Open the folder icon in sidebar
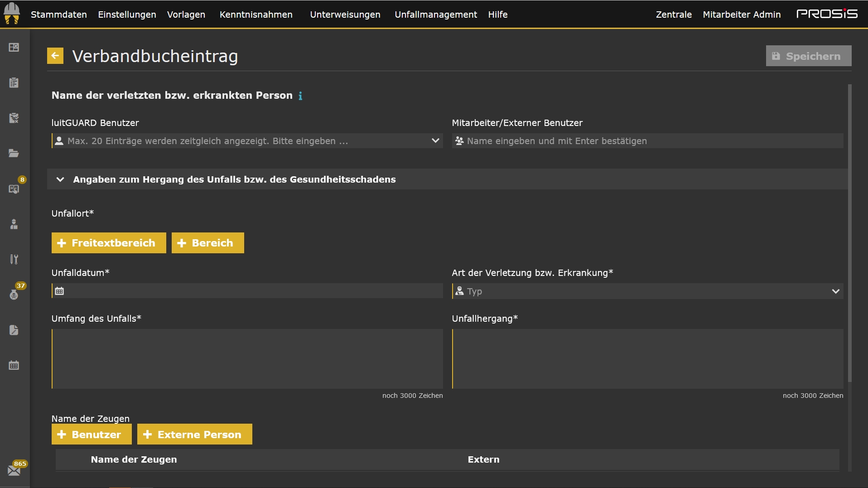The width and height of the screenshot is (868, 488). tap(14, 153)
